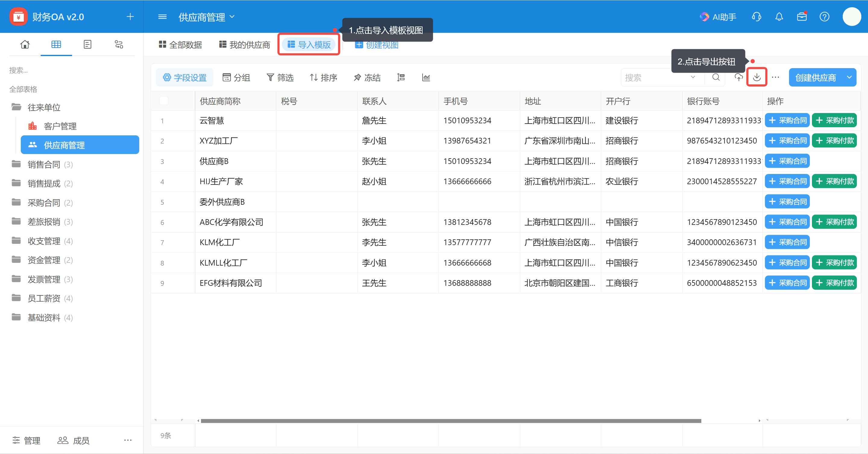Click the row height icon
This screenshot has width=868, height=454.
[x=401, y=77]
